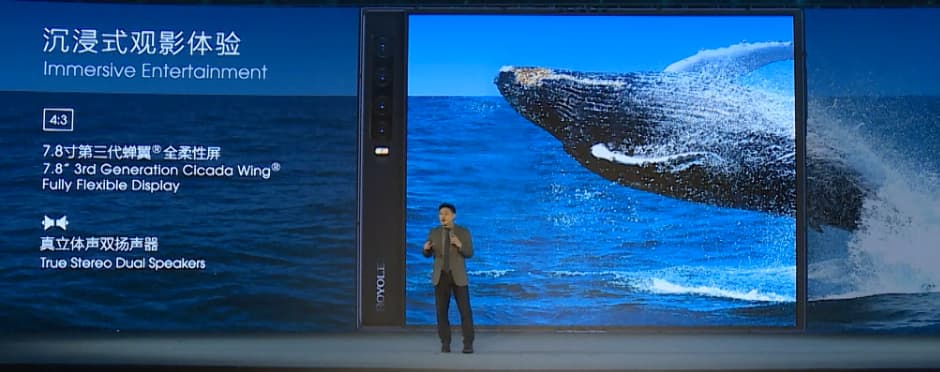940x372 pixels.
Task: Click 'True Stereo Dual Speakers' label
Action: click(123, 263)
